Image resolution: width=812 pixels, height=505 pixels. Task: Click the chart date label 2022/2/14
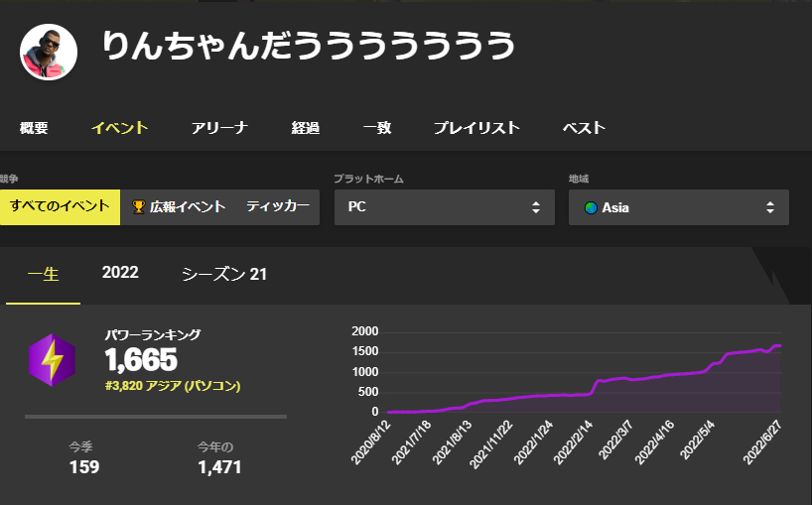coord(574,442)
